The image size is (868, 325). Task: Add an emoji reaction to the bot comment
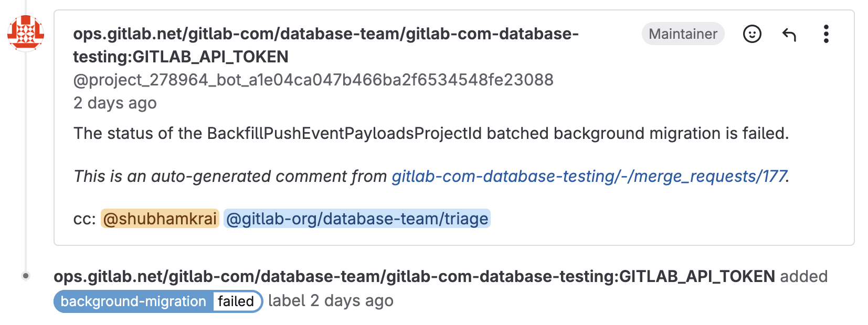(x=751, y=34)
